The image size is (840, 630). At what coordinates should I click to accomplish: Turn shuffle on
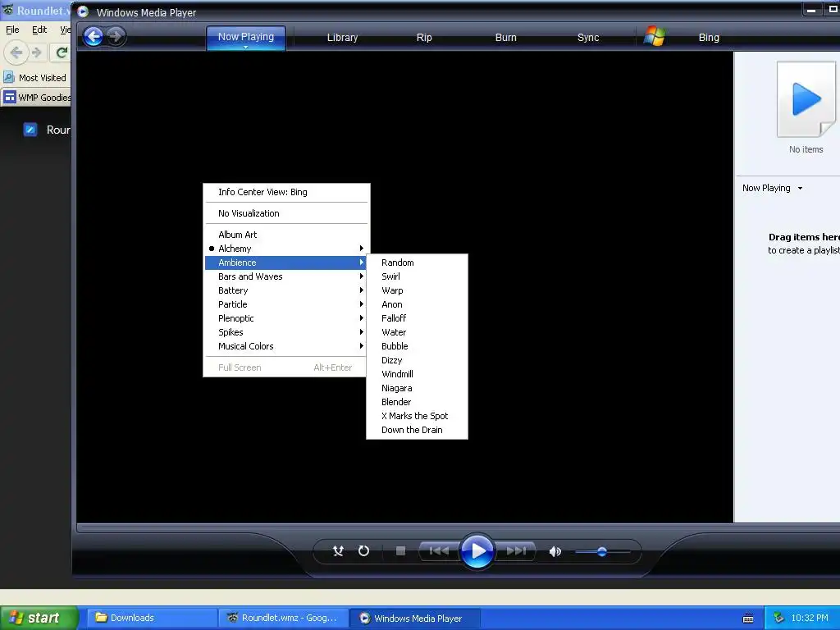click(338, 550)
